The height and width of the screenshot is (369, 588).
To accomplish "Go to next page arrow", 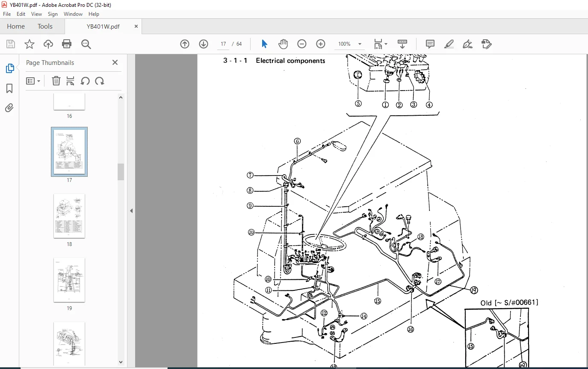I will pyautogui.click(x=204, y=44).
